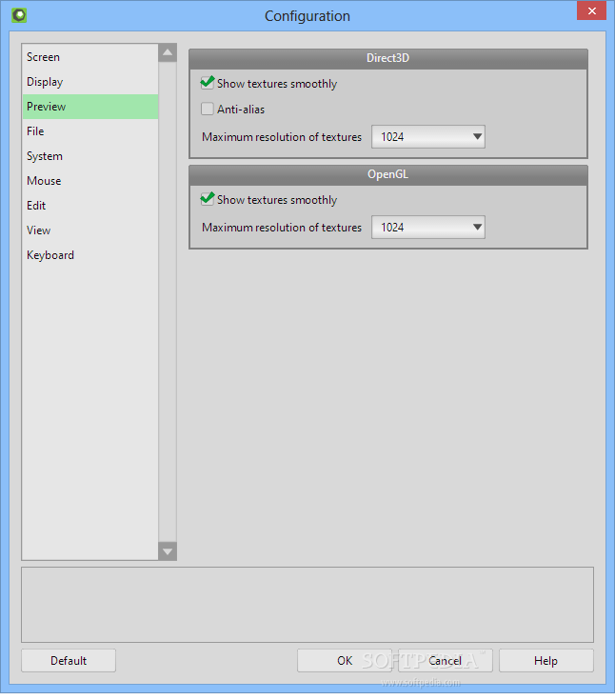Uncheck OpenGL Show textures smoothly
The width and height of the screenshot is (615, 700).
(x=208, y=199)
